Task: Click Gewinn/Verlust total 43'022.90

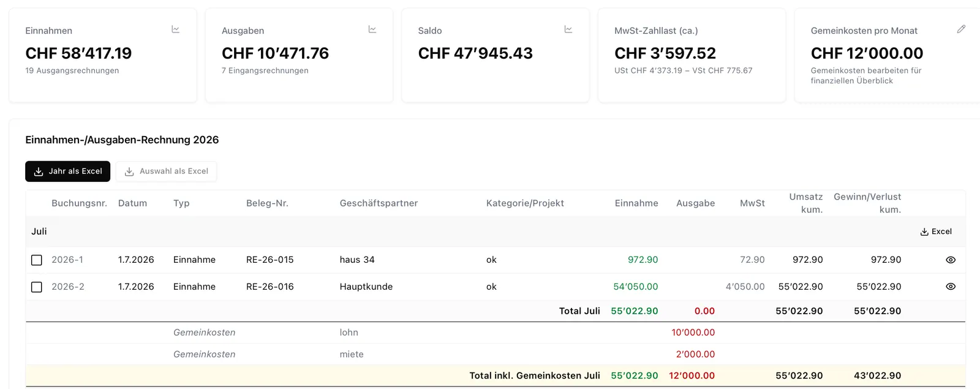Action: point(878,376)
